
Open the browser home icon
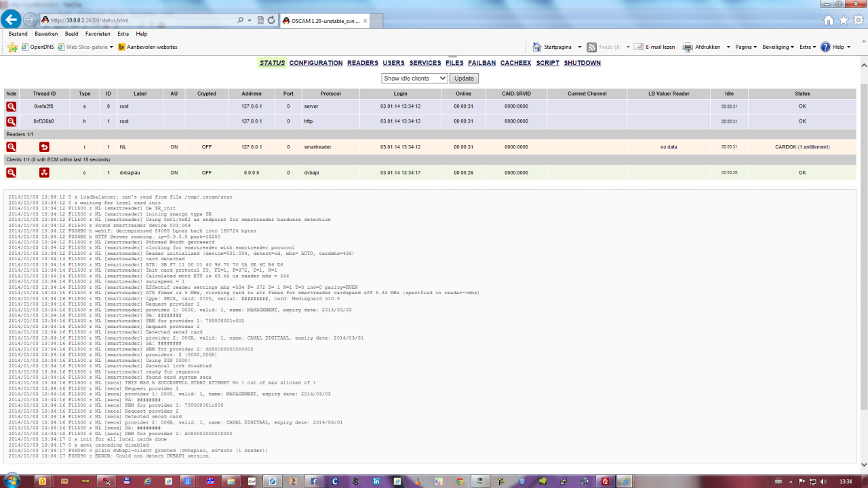click(829, 20)
